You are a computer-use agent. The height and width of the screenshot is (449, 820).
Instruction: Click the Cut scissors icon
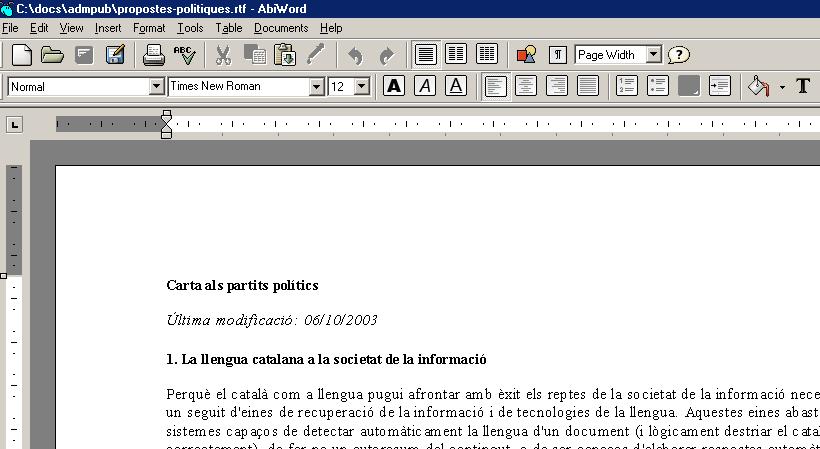224,55
